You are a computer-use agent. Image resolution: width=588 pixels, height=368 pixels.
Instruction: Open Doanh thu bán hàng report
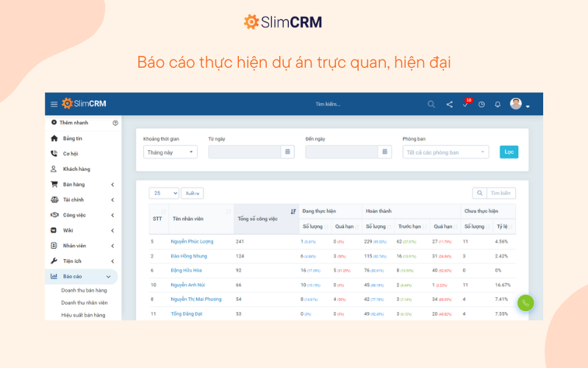point(84,290)
